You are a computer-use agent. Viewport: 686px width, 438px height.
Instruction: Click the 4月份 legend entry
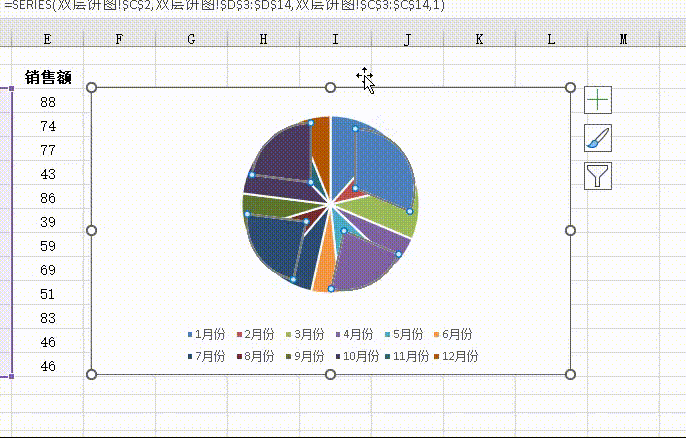354,334
